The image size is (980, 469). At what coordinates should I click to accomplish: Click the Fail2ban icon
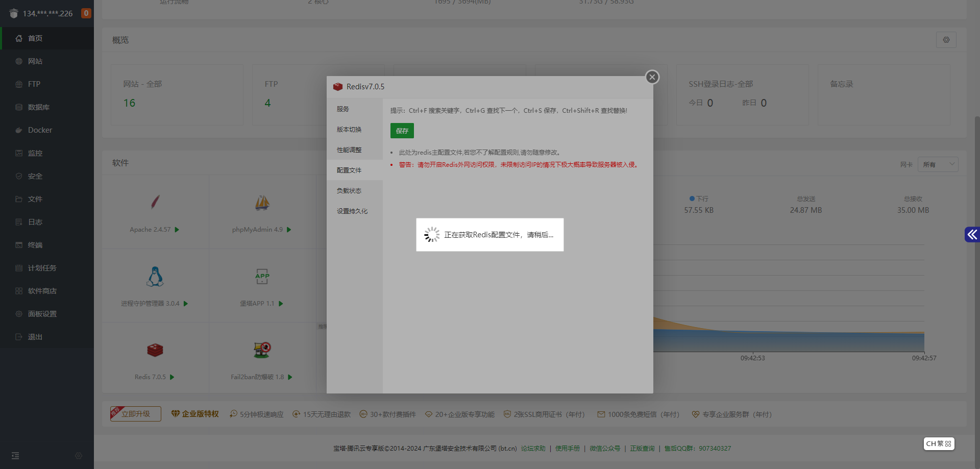(262, 350)
